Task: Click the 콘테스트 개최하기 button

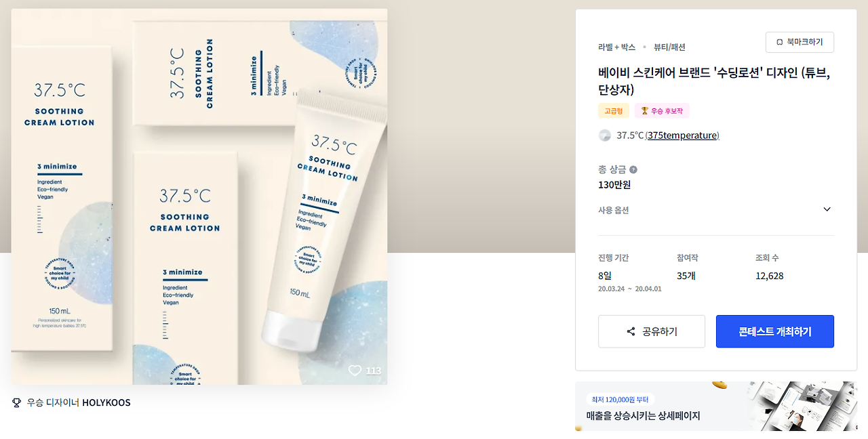Action: (775, 331)
